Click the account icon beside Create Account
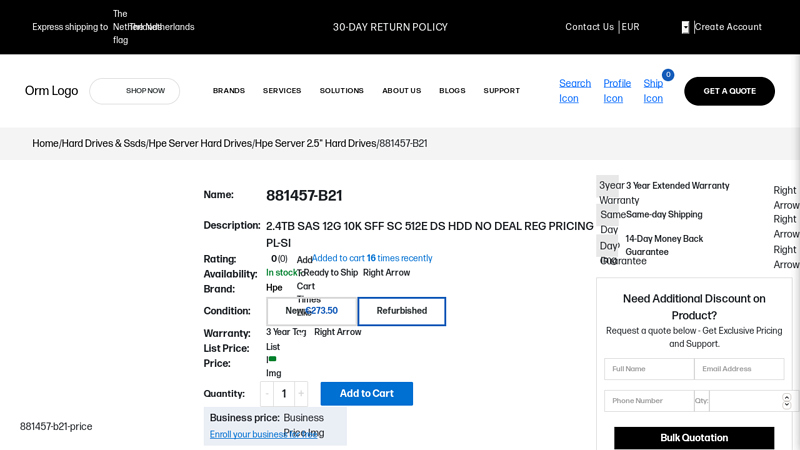Image resolution: width=800 pixels, height=450 pixels. tap(685, 27)
